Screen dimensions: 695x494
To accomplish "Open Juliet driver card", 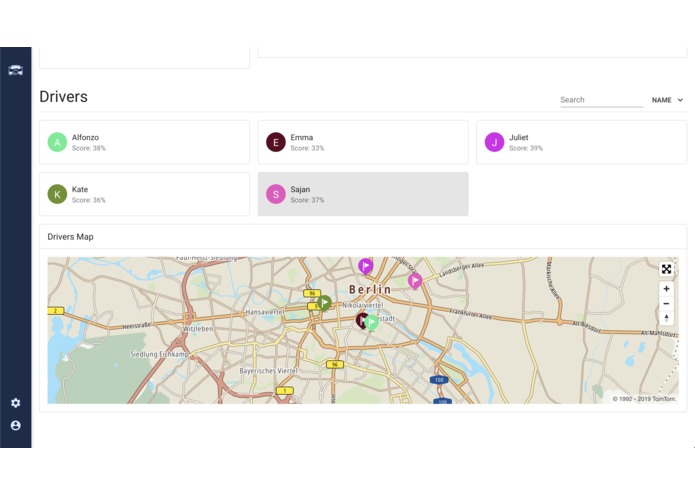I will point(582,142).
